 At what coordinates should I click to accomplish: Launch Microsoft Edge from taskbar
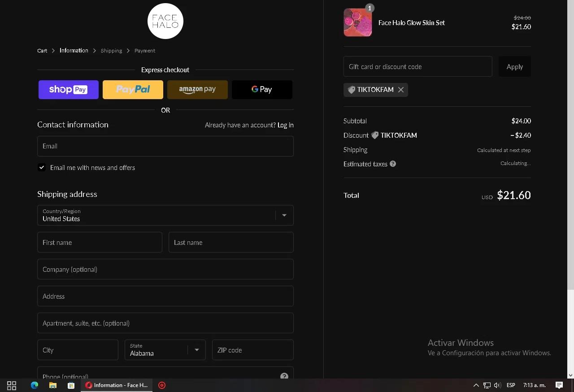(x=35, y=385)
